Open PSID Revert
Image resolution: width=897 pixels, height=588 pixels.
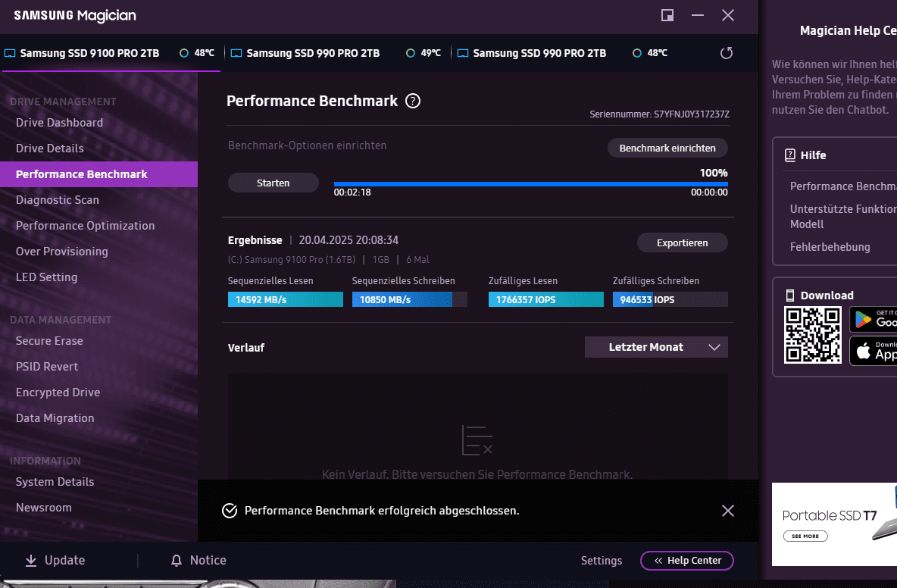(47, 367)
